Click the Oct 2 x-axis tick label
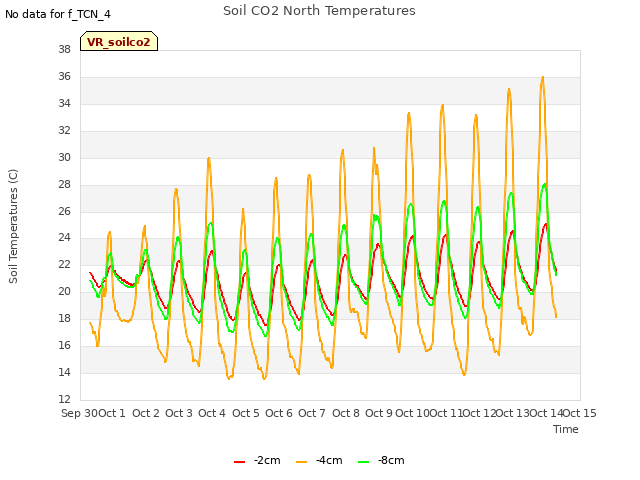Screen dimensions: 640x480 [x=146, y=413]
